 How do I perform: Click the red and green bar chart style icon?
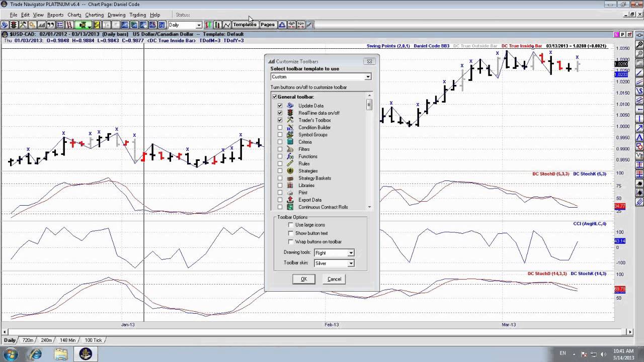coord(208,25)
